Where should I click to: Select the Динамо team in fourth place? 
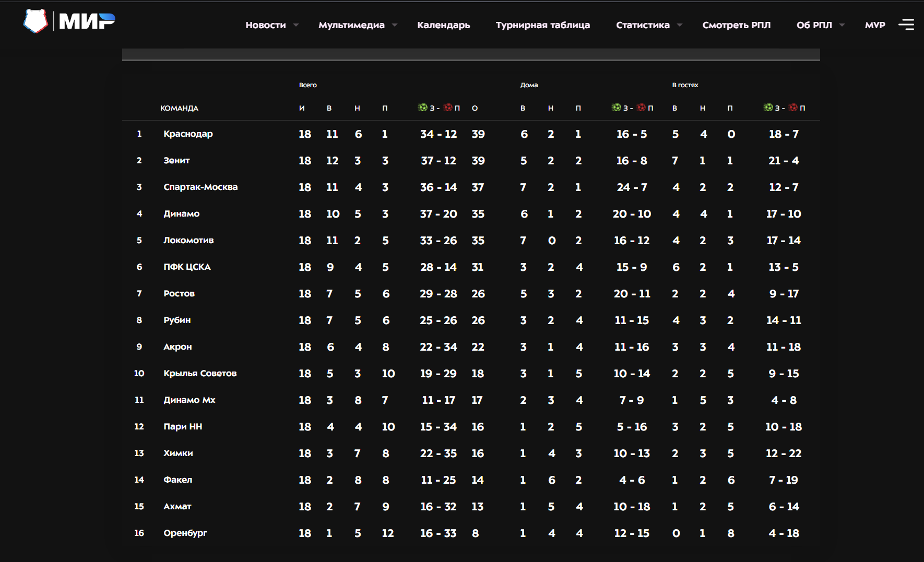click(182, 214)
